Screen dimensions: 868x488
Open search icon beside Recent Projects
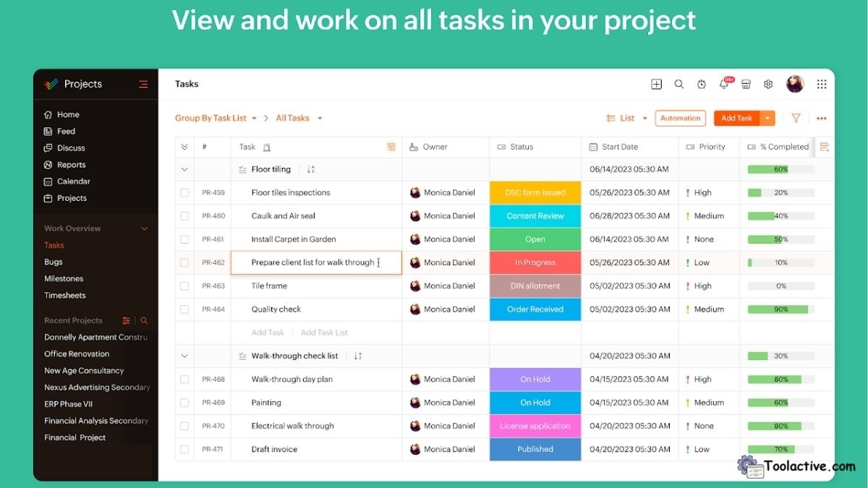145,320
